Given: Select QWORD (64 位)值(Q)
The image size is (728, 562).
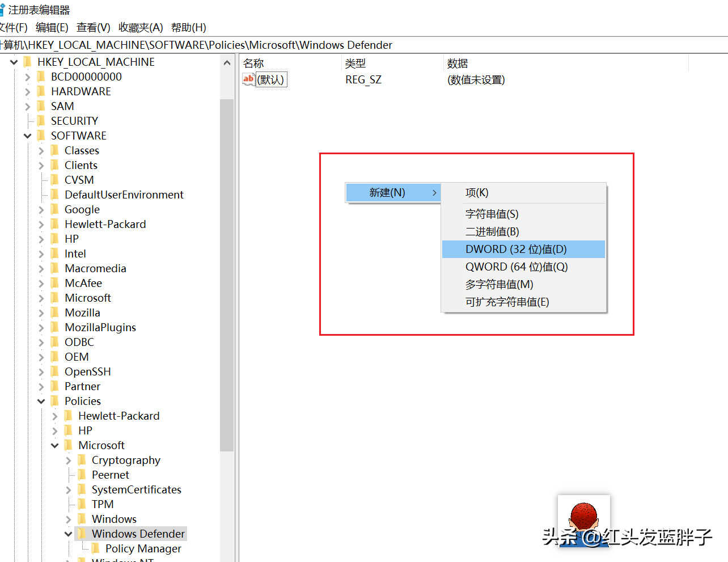Looking at the screenshot, I should tap(524, 267).
